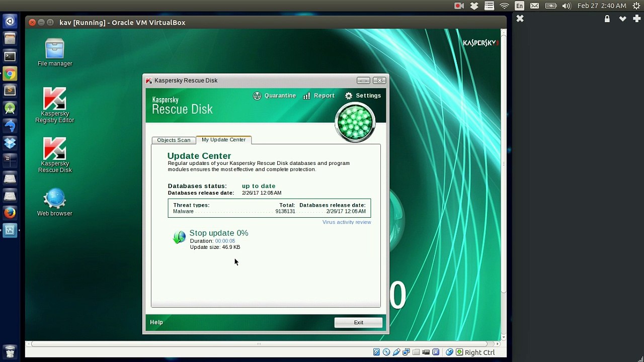The width and height of the screenshot is (644, 362).
Task: Click the X icon in dark side panel
Action: pyautogui.click(x=520, y=19)
